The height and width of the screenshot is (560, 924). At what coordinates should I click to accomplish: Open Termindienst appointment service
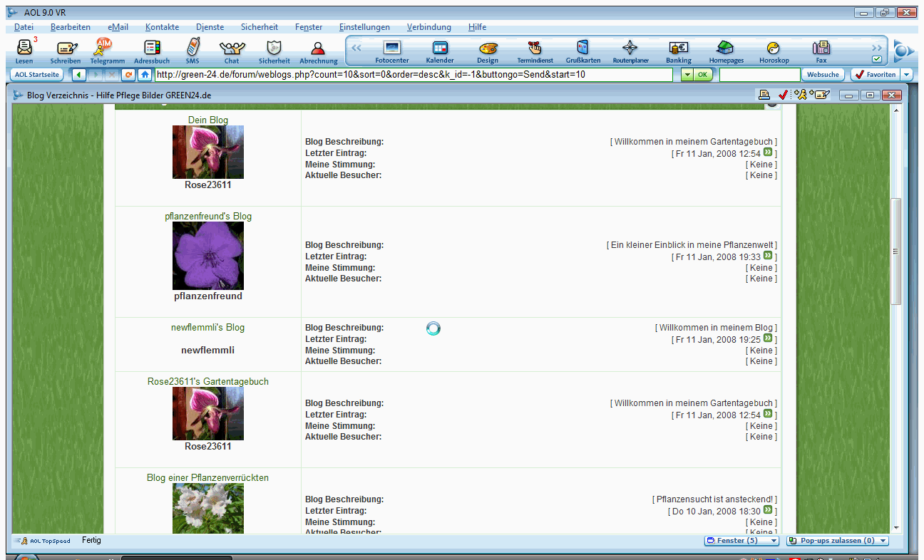(x=535, y=52)
